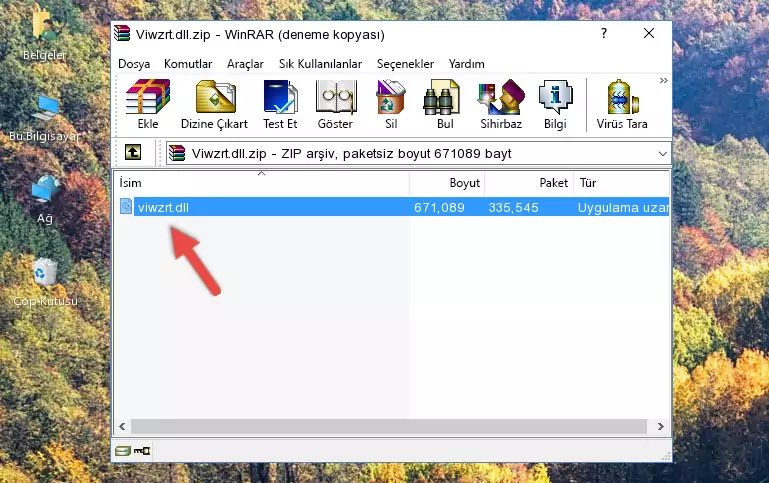Open the Göster (View) tool
The image size is (769, 483).
pyautogui.click(x=335, y=97)
